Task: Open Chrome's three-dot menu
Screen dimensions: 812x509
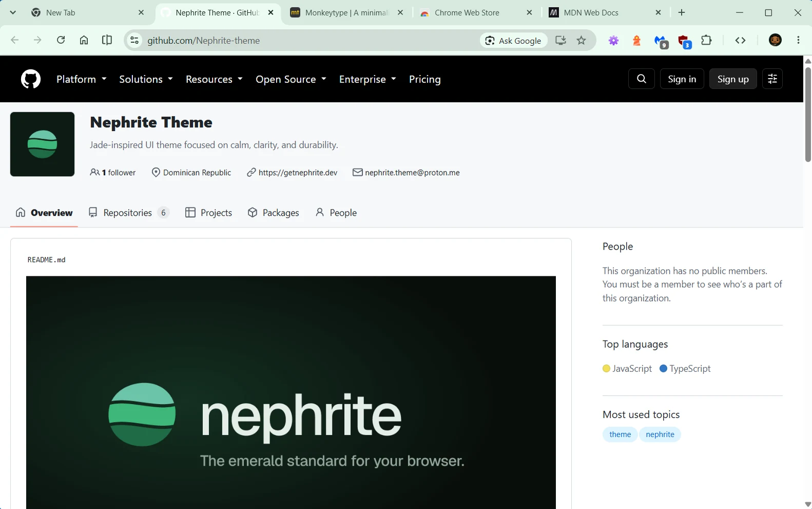Action: tap(798, 40)
